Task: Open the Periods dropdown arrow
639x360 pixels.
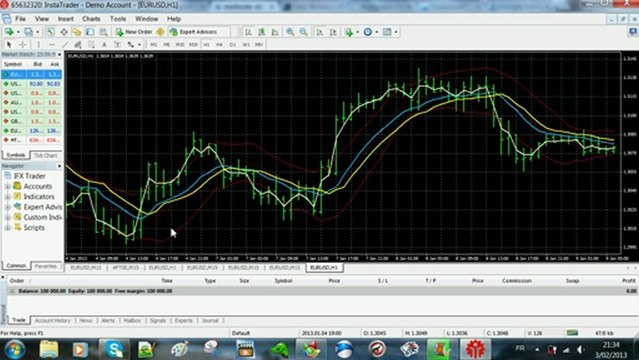Action: pos(377,32)
